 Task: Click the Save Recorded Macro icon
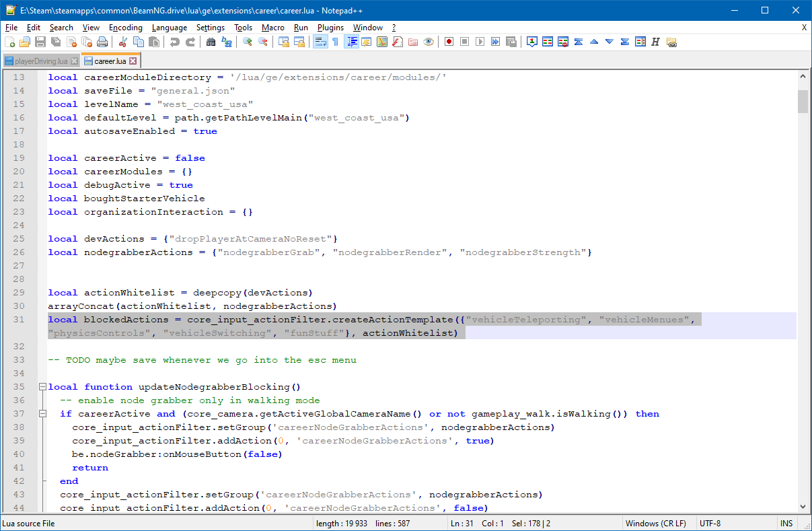511,42
